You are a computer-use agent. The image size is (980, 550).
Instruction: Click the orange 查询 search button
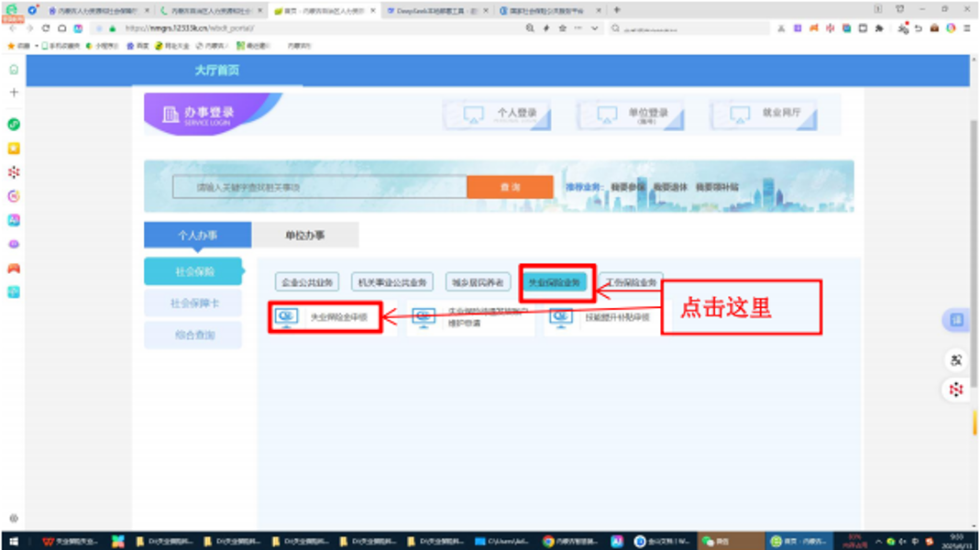pyautogui.click(x=510, y=187)
